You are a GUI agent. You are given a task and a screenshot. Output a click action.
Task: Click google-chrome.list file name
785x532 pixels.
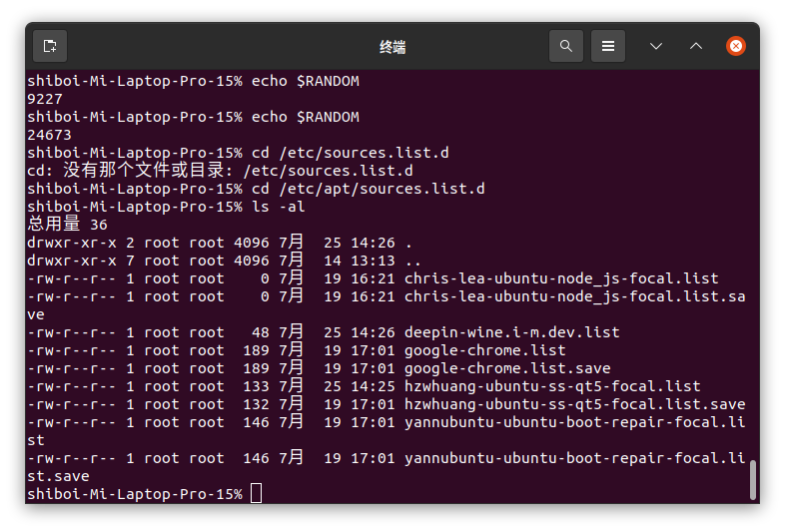point(485,350)
